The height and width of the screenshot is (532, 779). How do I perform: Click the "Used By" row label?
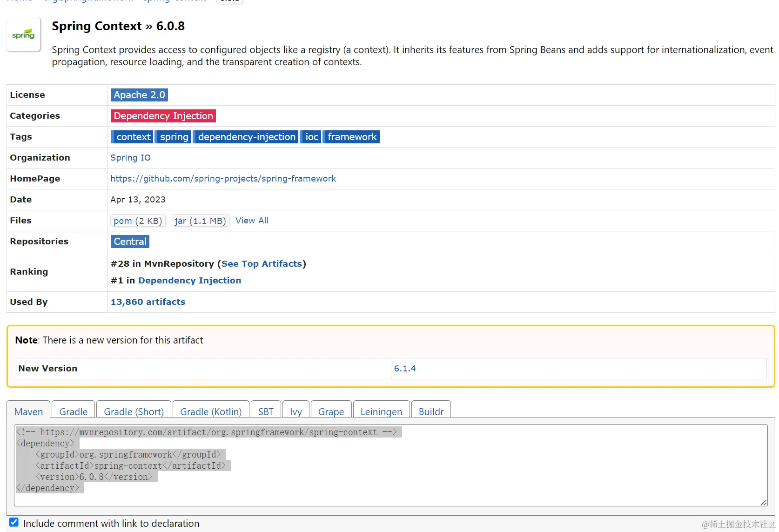pos(29,302)
